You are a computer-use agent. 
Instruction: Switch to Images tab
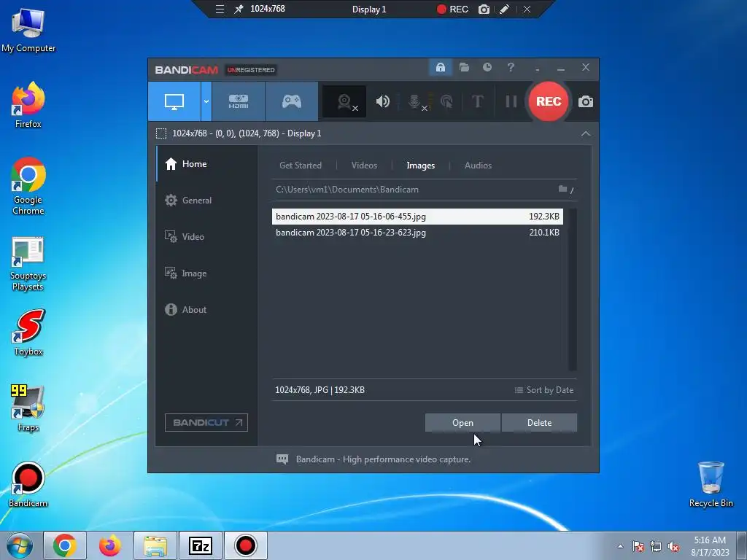pos(421,166)
